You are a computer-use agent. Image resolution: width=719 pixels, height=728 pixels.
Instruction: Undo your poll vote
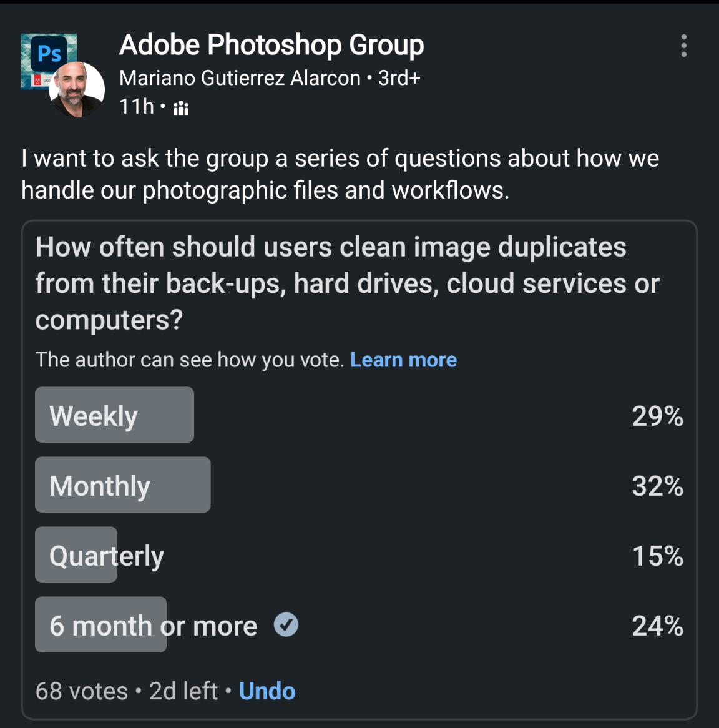267,691
